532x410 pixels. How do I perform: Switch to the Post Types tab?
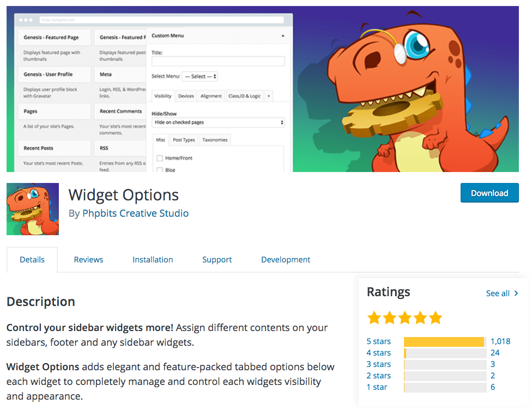[183, 139]
